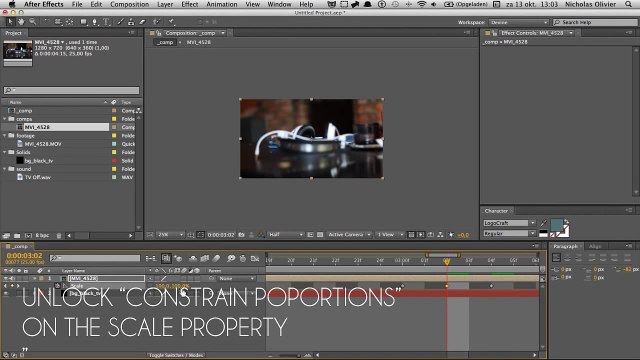Select the Rotation tool
This screenshot has width=640, height=360.
pyautogui.click(x=46, y=22)
